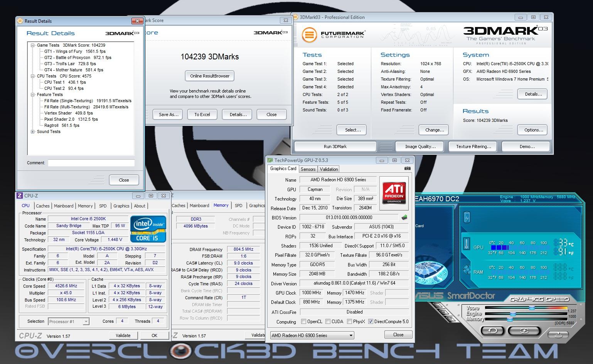Click the Engine slider handle

pyautogui.click(x=513, y=313)
